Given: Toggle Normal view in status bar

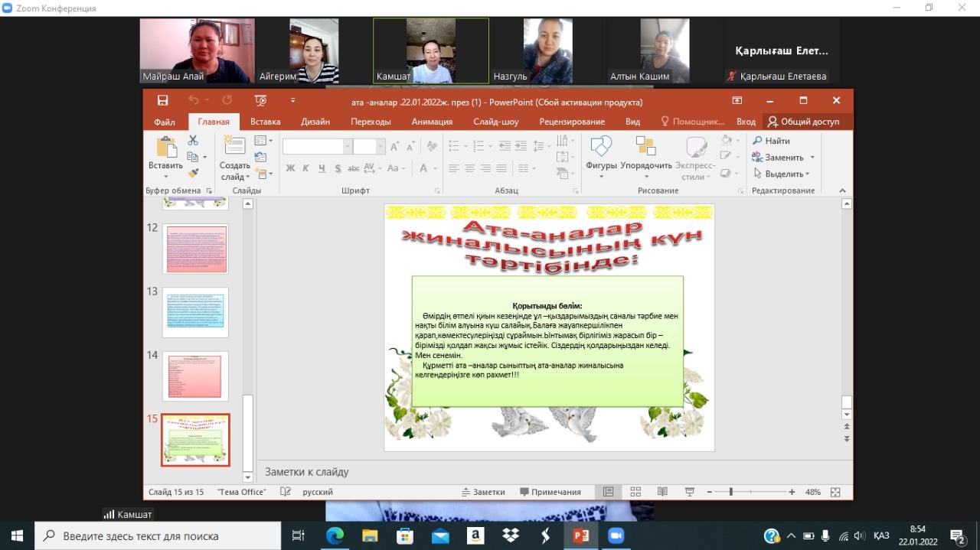Looking at the screenshot, I should click(x=609, y=492).
